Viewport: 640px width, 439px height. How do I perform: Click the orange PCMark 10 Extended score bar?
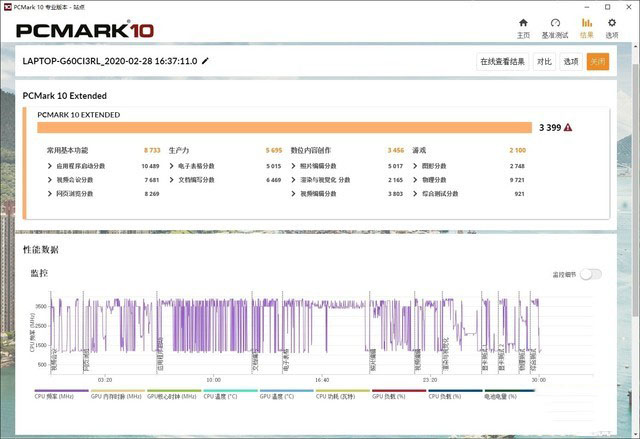284,128
